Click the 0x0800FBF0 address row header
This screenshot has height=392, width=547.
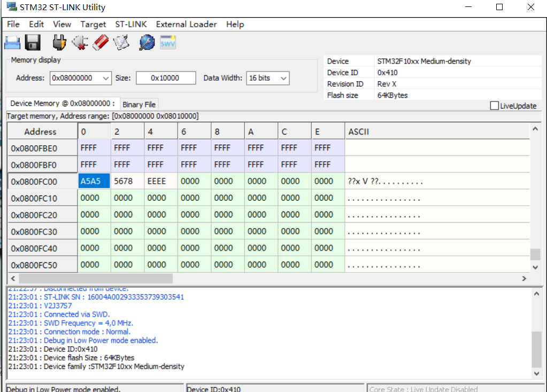point(43,165)
